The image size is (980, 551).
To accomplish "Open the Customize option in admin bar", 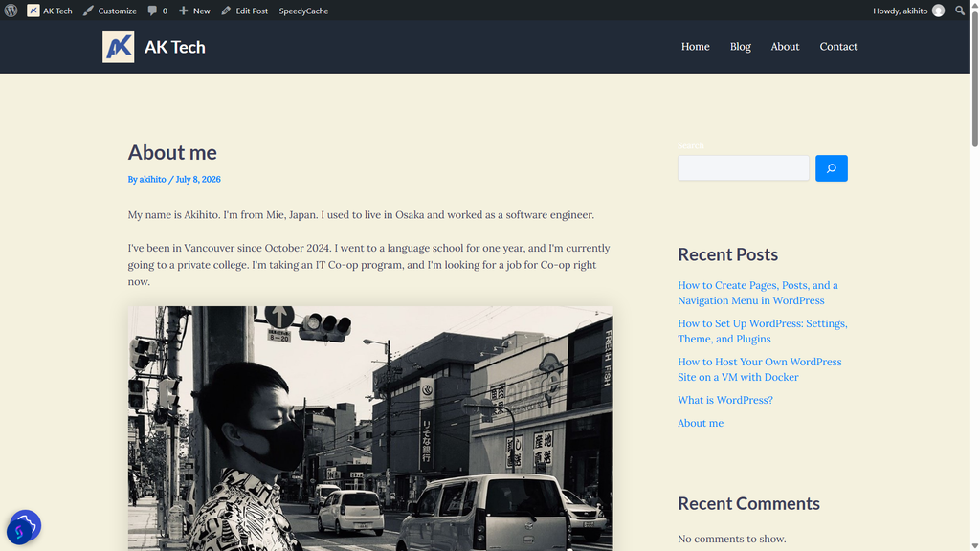I will pos(110,11).
